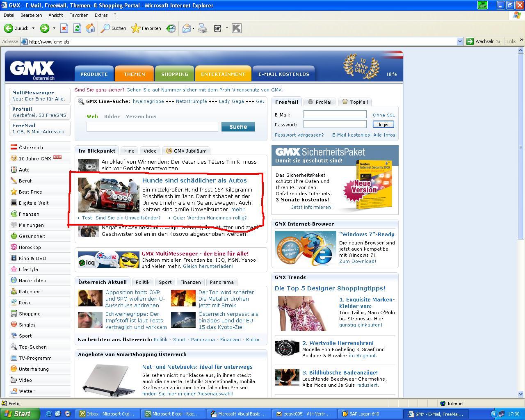Click Passwort vergessen link
Viewport: 525px width, 420px height.
click(299, 135)
